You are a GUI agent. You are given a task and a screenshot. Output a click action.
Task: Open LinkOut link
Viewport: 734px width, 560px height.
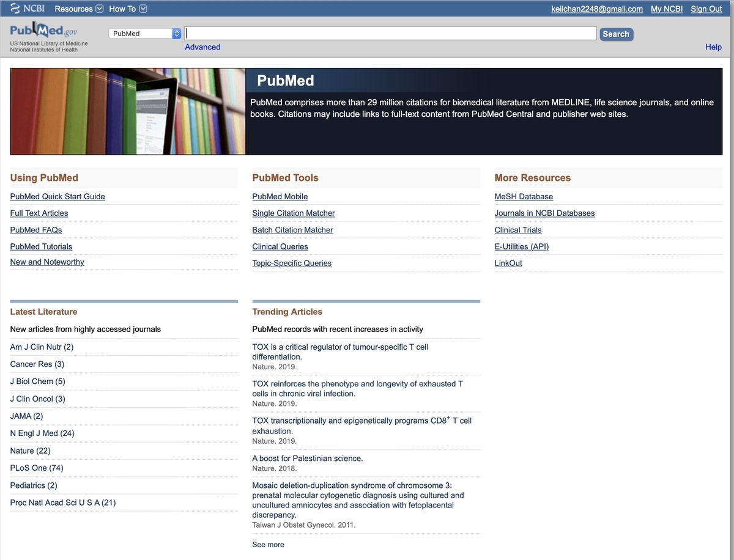[508, 263]
